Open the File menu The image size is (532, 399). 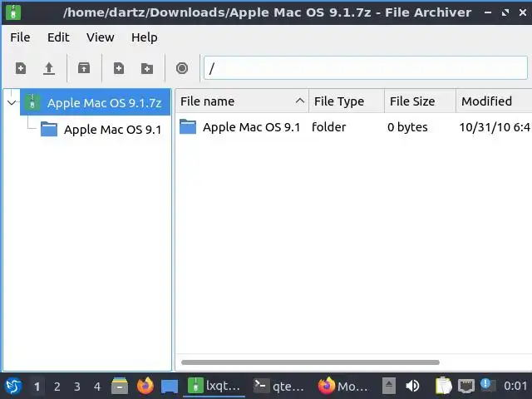pos(20,37)
